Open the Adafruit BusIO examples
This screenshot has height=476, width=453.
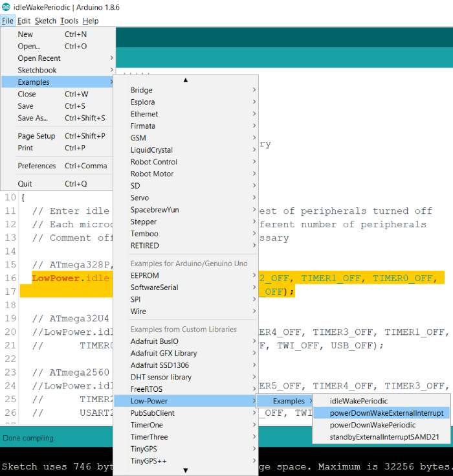pyautogui.click(x=186, y=341)
